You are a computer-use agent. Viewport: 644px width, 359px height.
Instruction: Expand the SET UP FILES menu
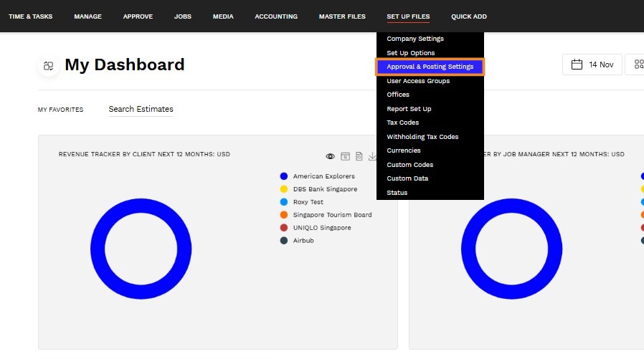tap(408, 16)
